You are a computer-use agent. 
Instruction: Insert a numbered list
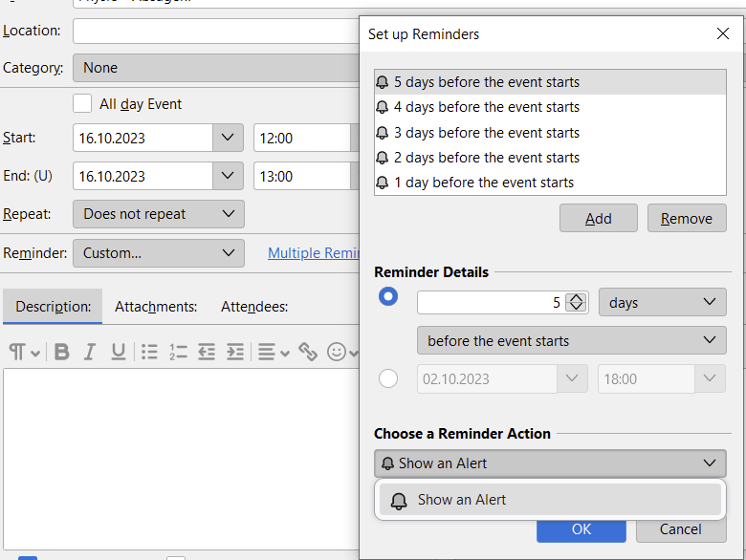click(x=178, y=352)
